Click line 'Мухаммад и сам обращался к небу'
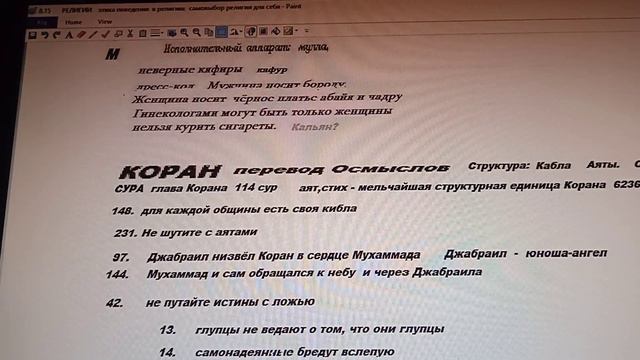Image resolution: width=640 pixels, height=360 pixels. 251,273
